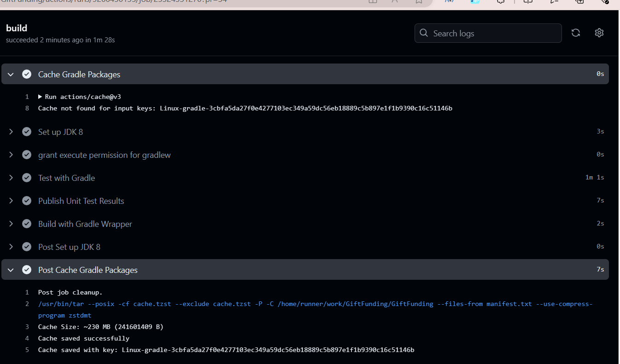
Task: Click success checkmark beside Post Set up JDK 8
Action: 27,247
